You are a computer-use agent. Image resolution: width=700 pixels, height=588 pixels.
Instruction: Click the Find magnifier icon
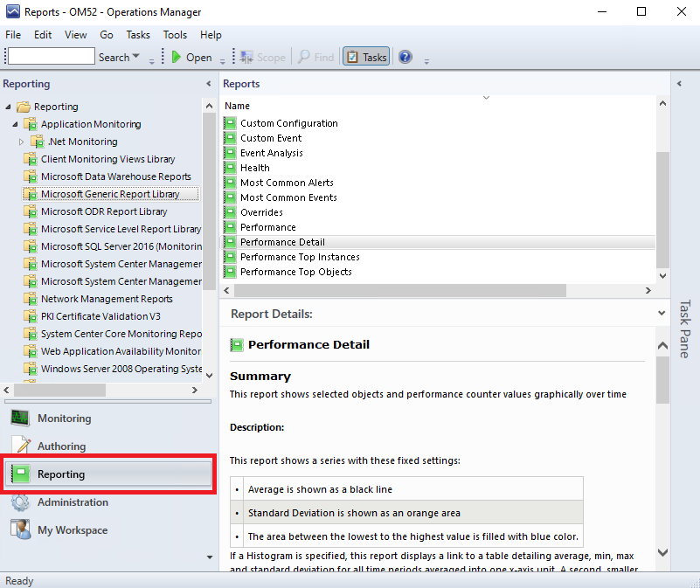(x=304, y=57)
